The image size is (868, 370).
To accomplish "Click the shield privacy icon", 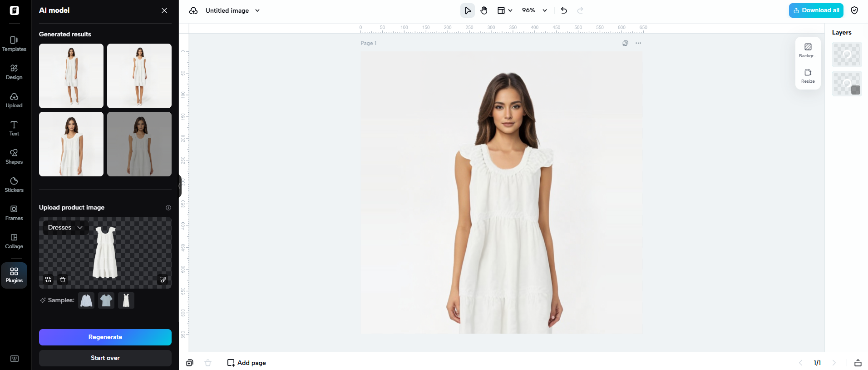I will [x=854, y=10].
